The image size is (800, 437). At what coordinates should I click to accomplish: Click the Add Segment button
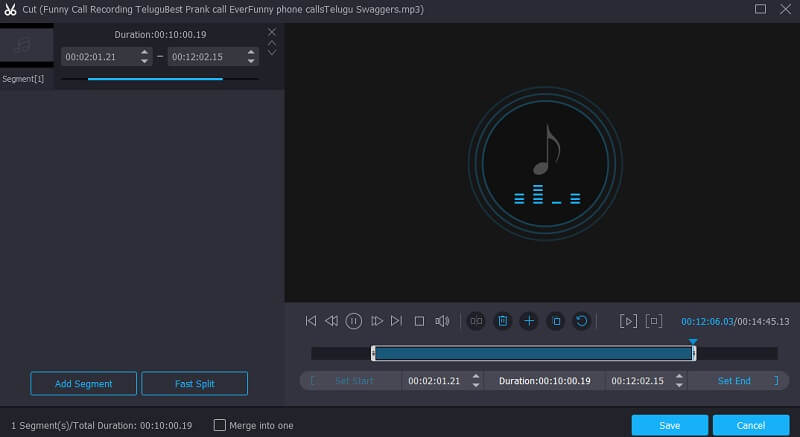point(84,383)
